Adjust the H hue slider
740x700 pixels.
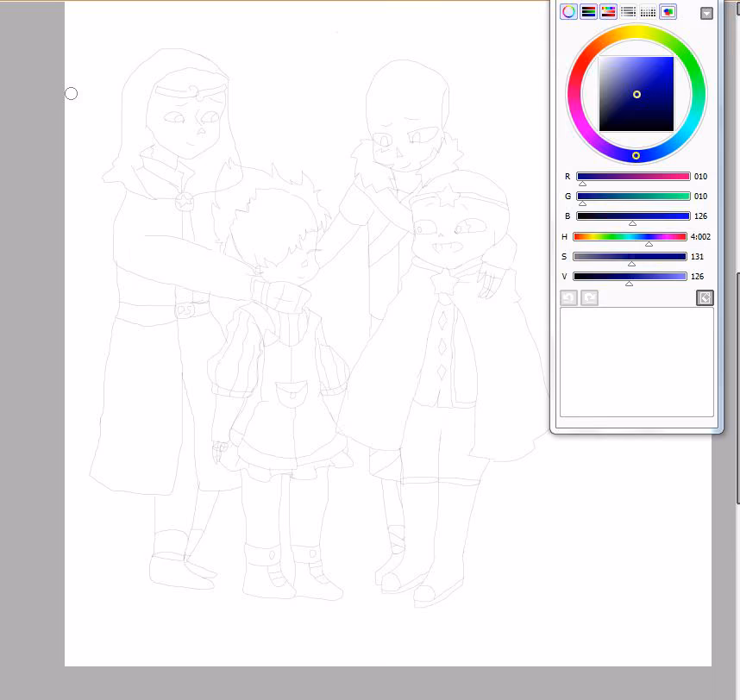point(630,237)
